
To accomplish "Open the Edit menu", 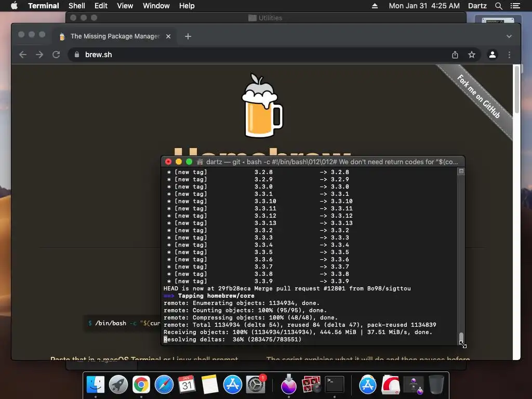I will tap(101, 6).
